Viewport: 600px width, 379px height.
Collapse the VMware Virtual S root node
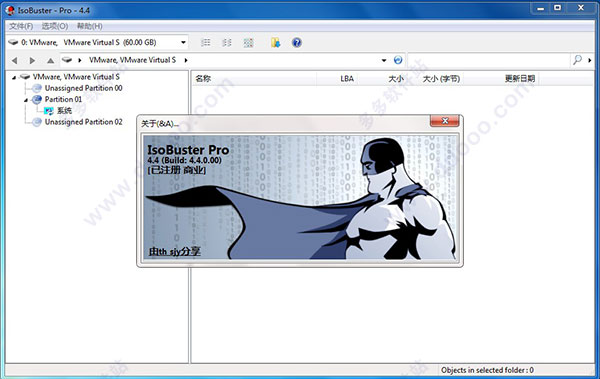pyautogui.click(x=14, y=78)
